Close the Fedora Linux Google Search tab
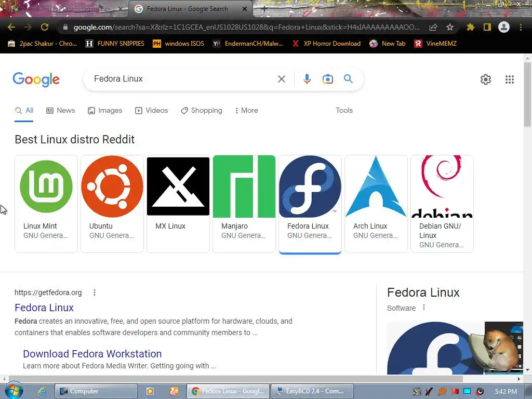Viewport: 532px width, 399px height. tap(245, 9)
